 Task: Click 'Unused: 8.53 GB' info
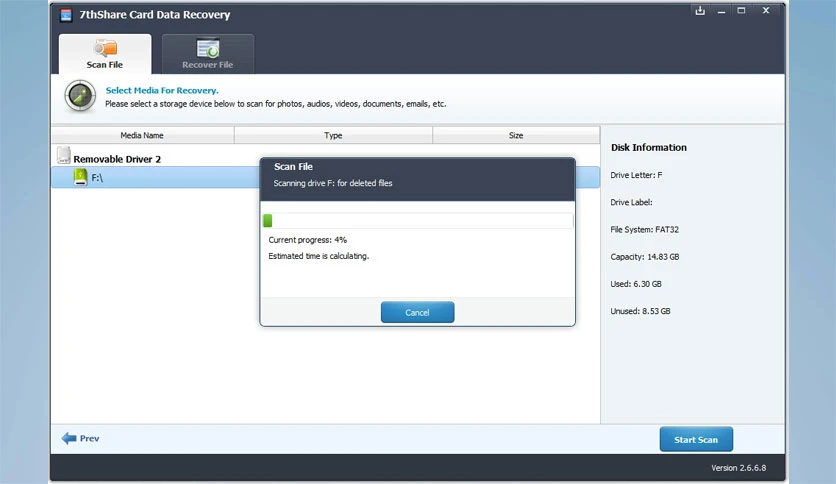pos(640,311)
